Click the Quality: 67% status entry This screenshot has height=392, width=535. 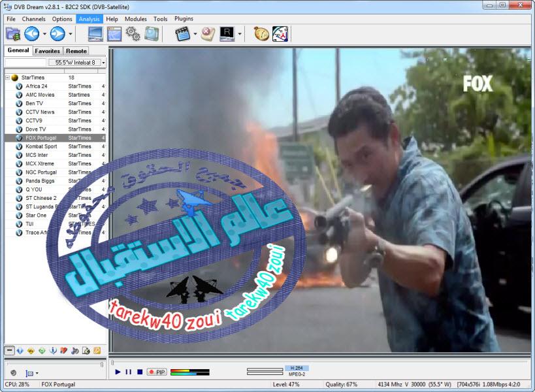coord(341,385)
